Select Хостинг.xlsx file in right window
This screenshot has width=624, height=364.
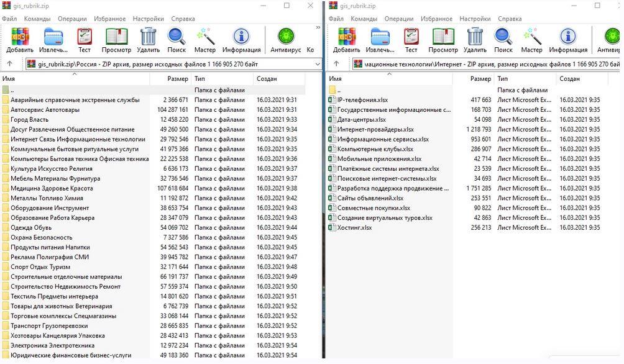354,227
